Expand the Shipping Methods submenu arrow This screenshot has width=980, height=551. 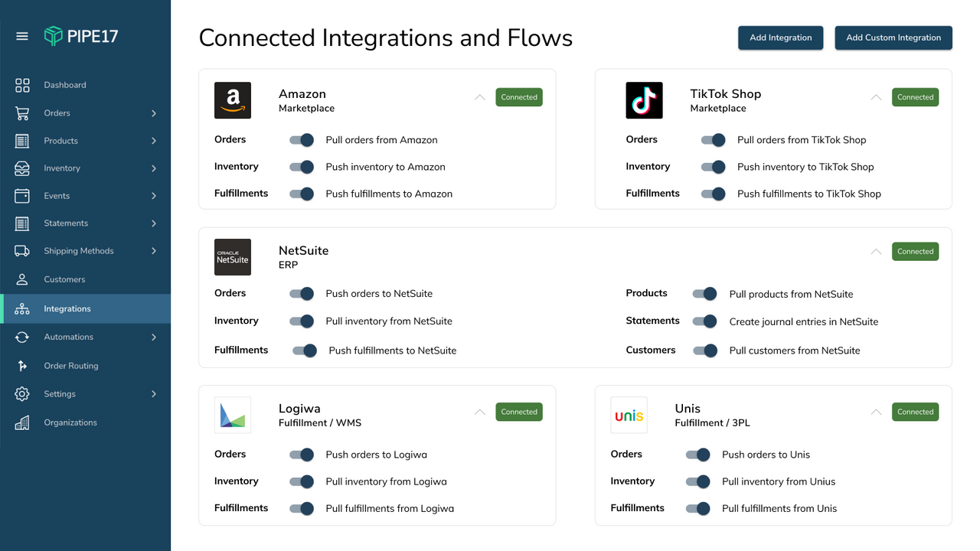coord(154,251)
